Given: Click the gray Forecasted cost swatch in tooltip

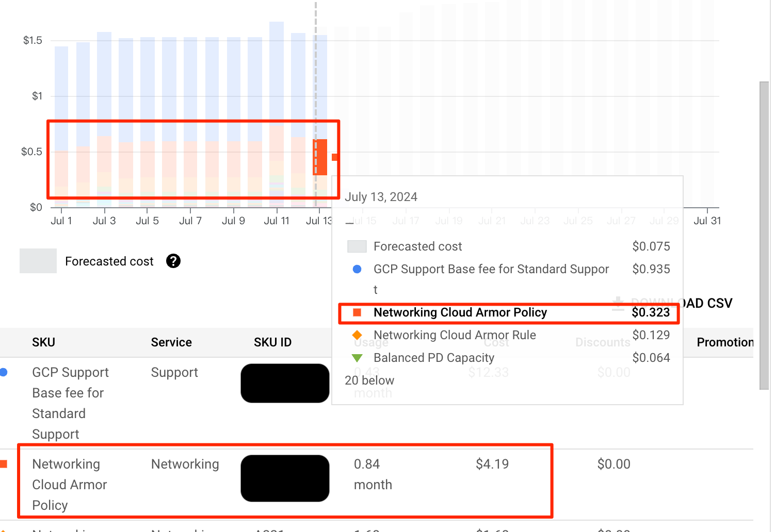Looking at the screenshot, I should pos(357,246).
